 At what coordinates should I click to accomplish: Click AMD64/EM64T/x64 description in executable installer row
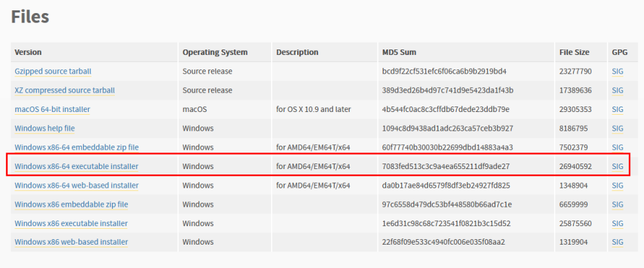tap(313, 166)
